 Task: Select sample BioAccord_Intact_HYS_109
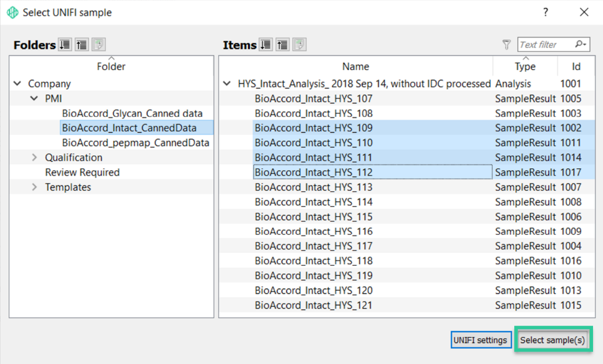point(313,128)
